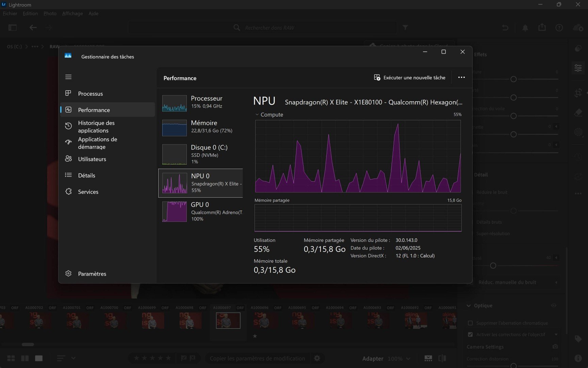Select the Masking tool icon
The height and width of the screenshot is (368, 588).
coord(578,132)
